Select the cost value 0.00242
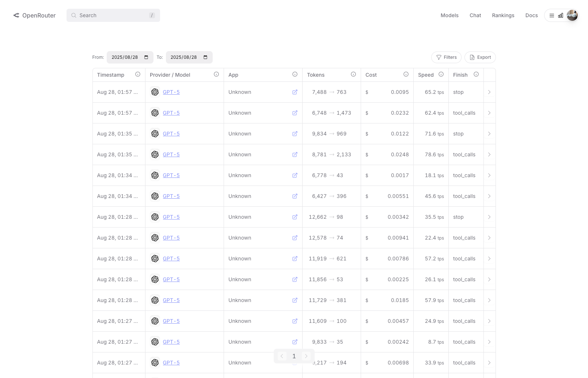 pyautogui.click(x=398, y=342)
